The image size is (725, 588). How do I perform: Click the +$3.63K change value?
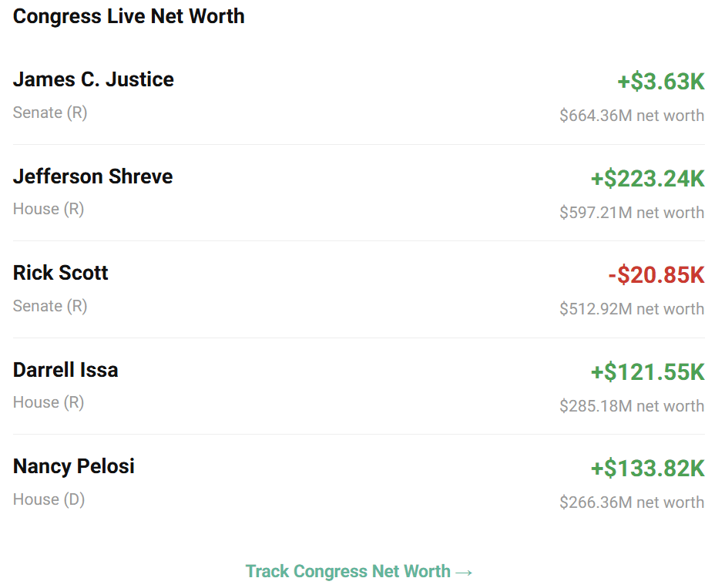(661, 82)
